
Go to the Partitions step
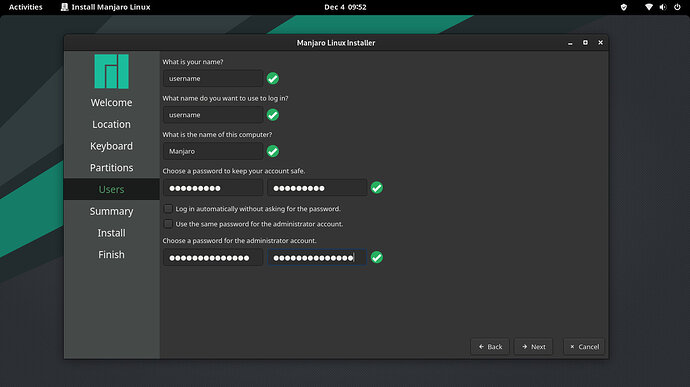point(111,168)
